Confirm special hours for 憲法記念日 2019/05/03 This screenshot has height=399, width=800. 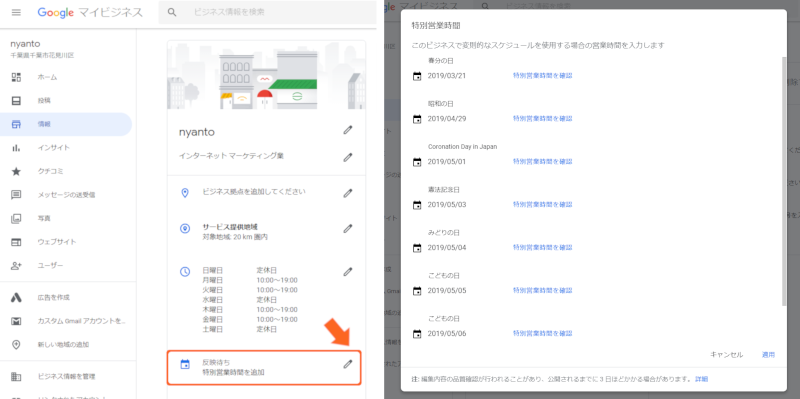tap(543, 204)
